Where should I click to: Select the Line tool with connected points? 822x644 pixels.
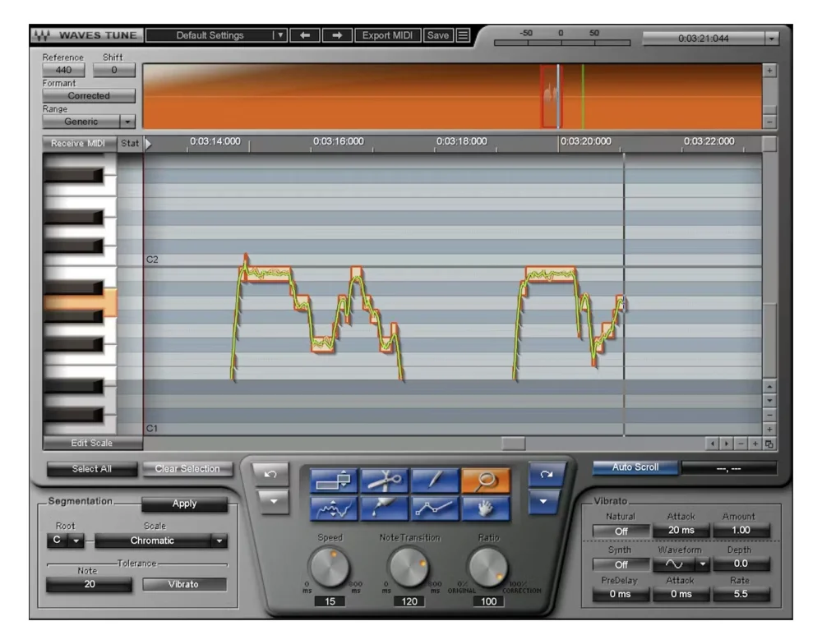434,508
